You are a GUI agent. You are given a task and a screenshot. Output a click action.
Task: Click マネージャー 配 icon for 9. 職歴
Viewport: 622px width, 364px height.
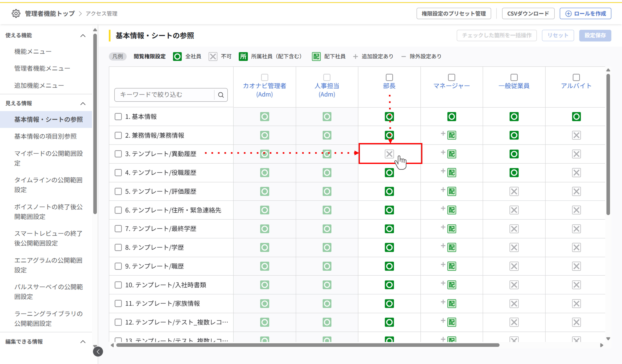452,266
